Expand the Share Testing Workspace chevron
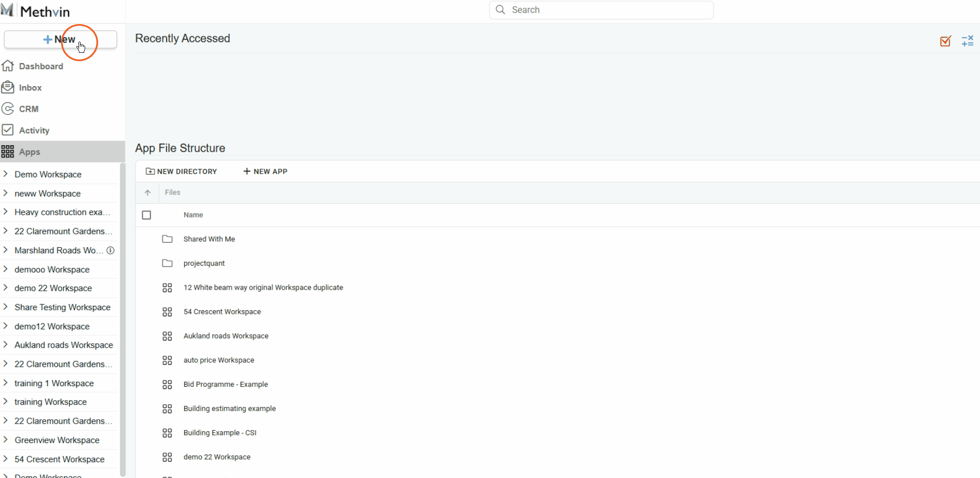Image resolution: width=980 pixels, height=478 pixels. click(6, 307)
